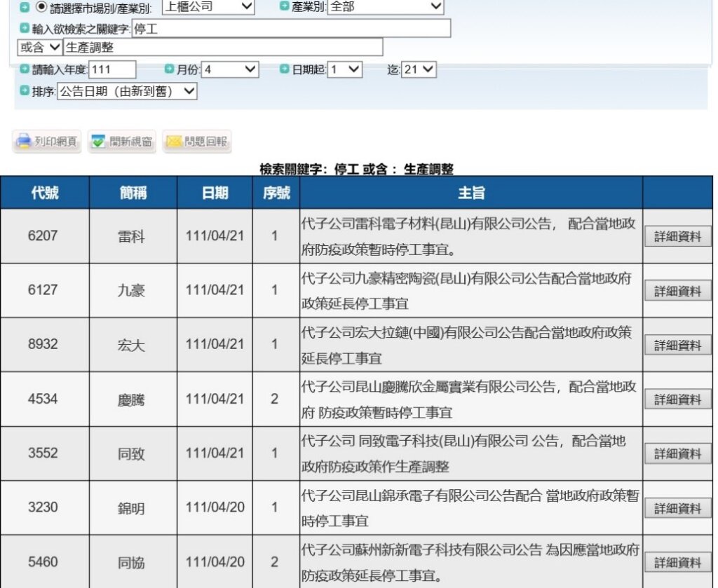Open the 或含 condition dropdown

pos(39,47)
